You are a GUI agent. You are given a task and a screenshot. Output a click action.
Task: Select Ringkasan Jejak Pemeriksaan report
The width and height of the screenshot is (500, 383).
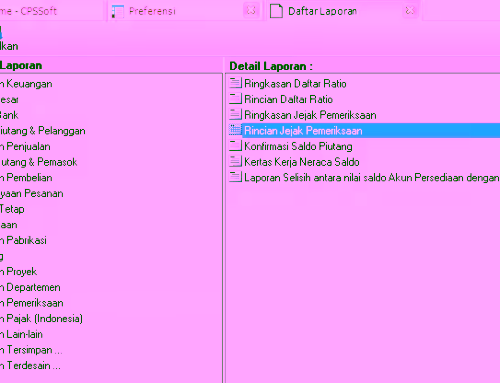tap(310, 115)
